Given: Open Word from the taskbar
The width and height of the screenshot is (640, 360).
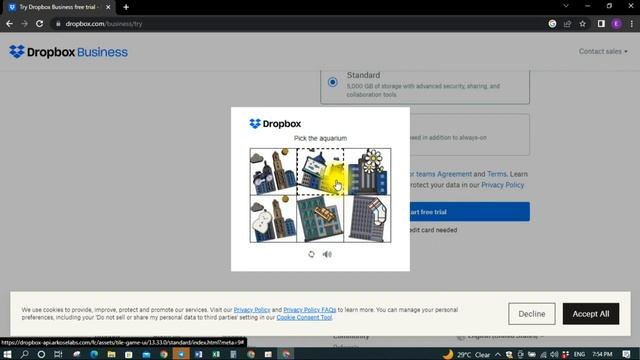Looking at the screenshot, I should point(198,354).
